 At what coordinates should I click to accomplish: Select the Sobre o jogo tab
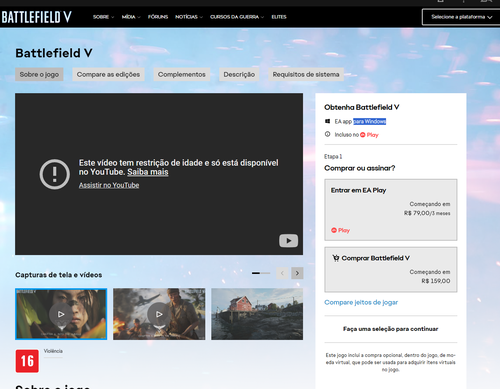pyautogui.click(x=39, y=74)
